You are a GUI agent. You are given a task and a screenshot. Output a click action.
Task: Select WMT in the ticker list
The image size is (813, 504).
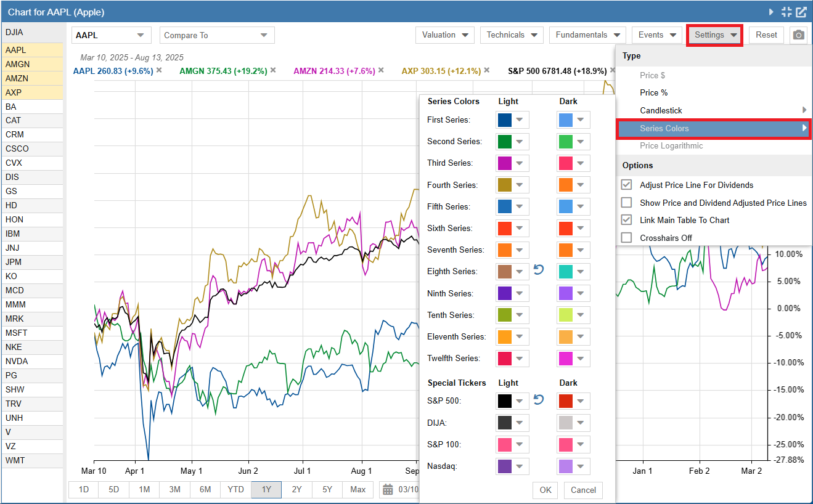pos(33,460)
